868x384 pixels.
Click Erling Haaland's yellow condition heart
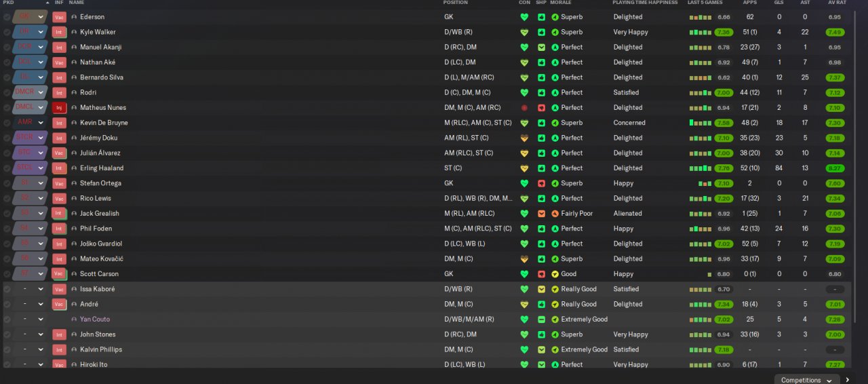pyautogui.click(x=524, y=168)
